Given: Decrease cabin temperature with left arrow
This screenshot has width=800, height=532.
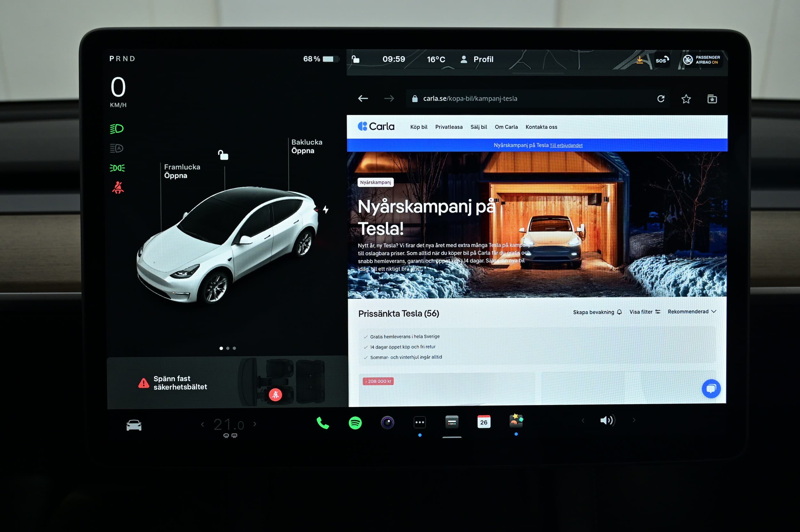Looking at the screenshot, I should pyautogui.click(x=202, y=424).
